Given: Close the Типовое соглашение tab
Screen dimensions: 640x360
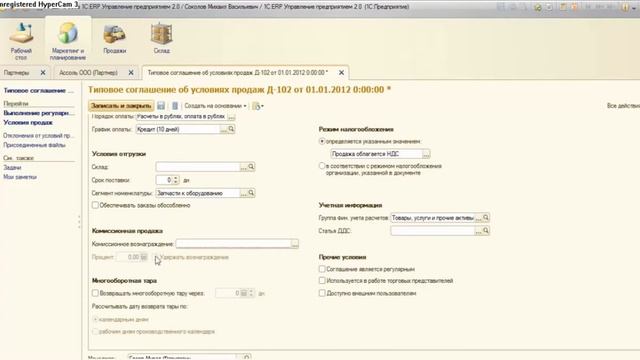Looking at the screenshot, I should tap(341, 73).
